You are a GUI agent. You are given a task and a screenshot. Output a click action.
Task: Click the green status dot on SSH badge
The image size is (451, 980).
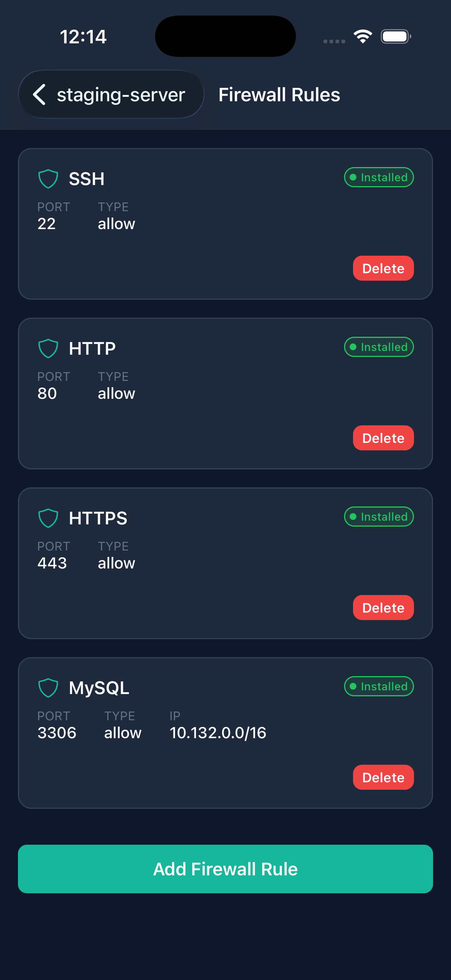pyautogui.click(x=353, y=177)
